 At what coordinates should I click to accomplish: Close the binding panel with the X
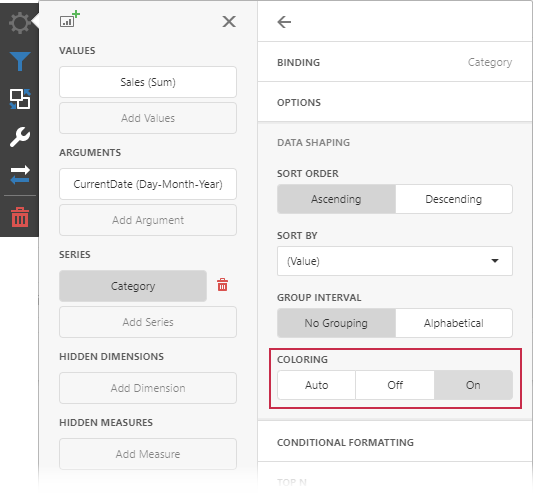(x=229, y=22)
